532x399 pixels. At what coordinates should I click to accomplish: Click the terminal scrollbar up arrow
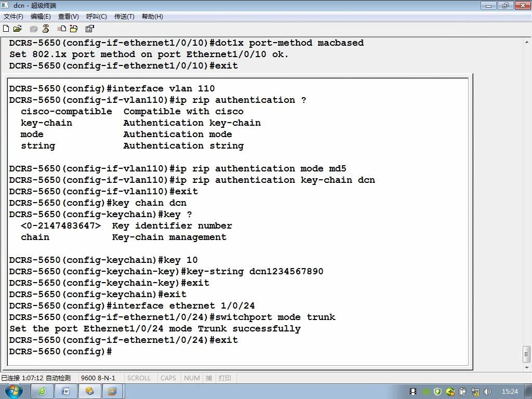click(x=527, y=43)
